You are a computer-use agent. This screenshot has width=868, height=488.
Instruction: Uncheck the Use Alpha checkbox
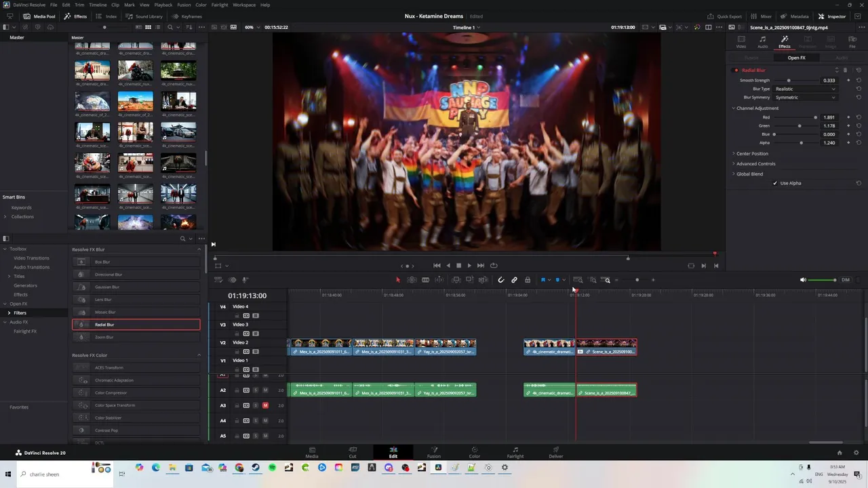(x=775, y=183)
